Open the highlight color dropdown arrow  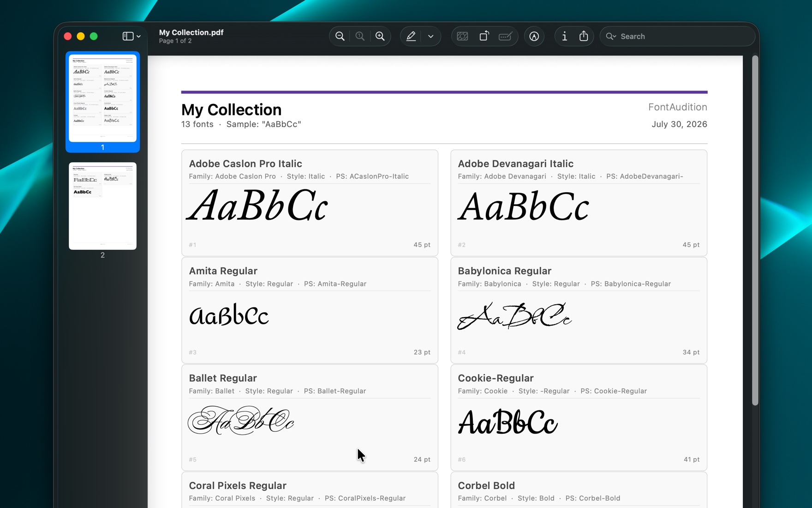[x=430, y=36]
